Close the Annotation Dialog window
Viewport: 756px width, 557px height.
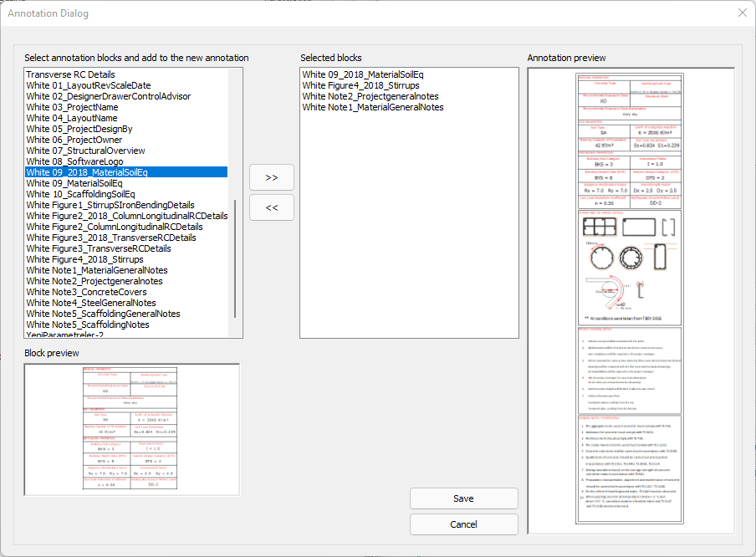(x=742, y=13)
